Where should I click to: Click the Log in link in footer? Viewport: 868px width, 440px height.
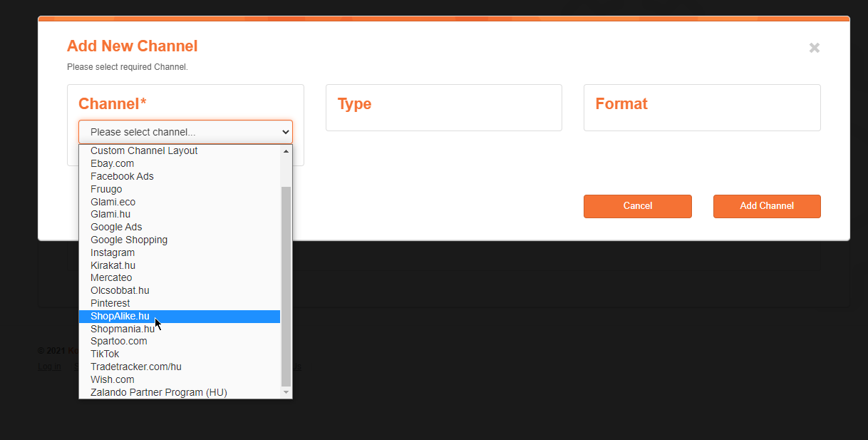(x=49, y=367)
